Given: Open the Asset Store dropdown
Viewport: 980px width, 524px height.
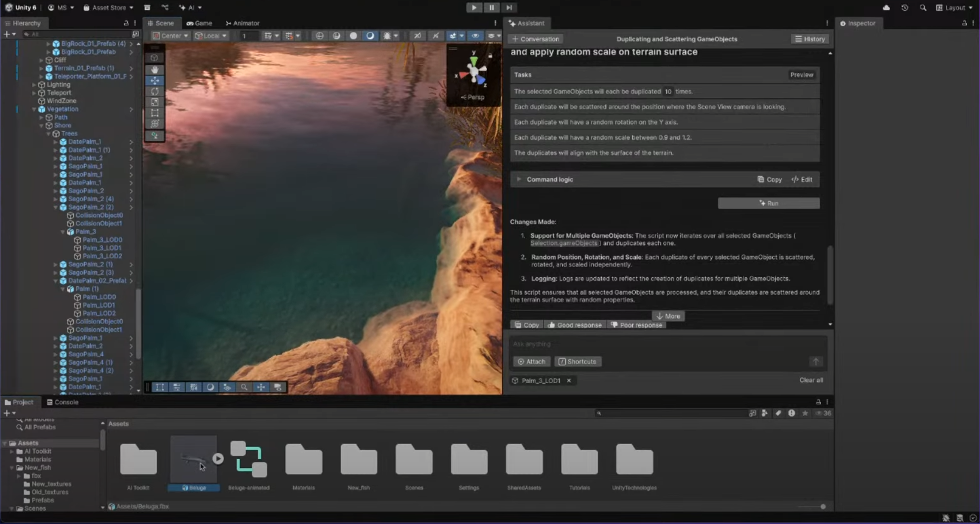Looking at the screenshot, I should 108,8.
